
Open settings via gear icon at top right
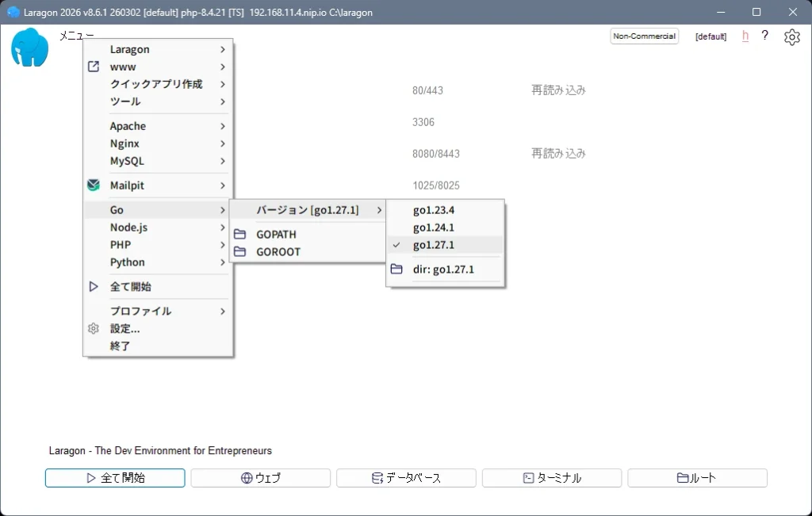[792, 36]
